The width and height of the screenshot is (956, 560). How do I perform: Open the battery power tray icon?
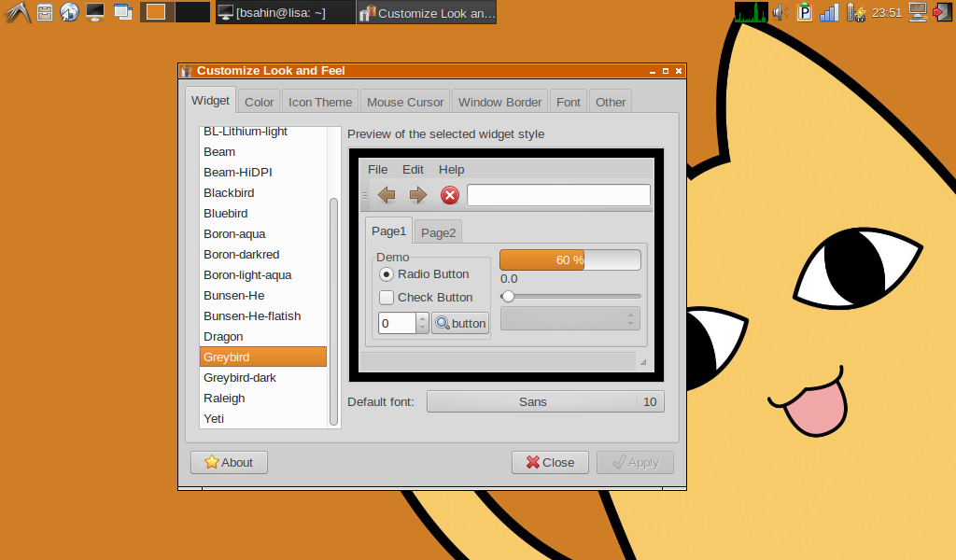point(856,12)
